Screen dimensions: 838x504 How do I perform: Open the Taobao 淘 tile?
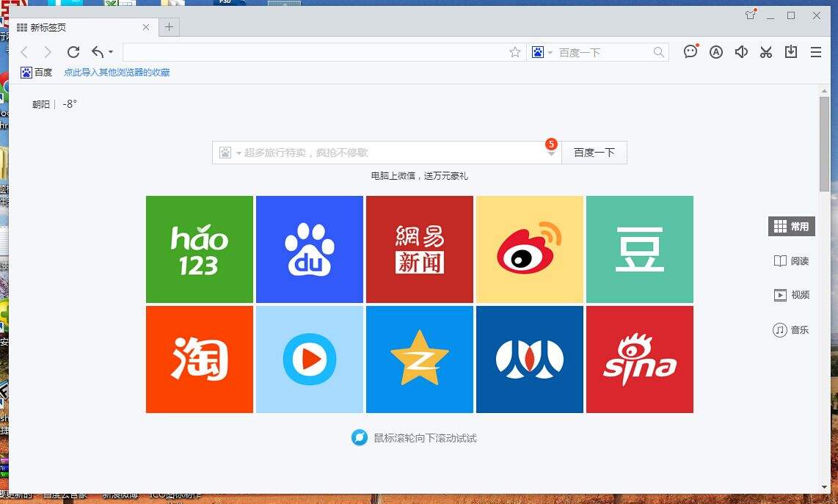[x=200, y=359]
